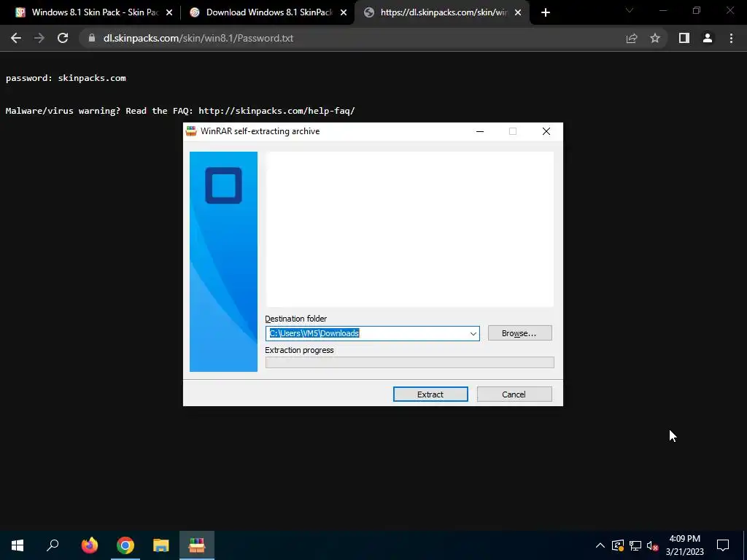Click the Extraction progress bar

pyautogui.click(x=410, y=362)
